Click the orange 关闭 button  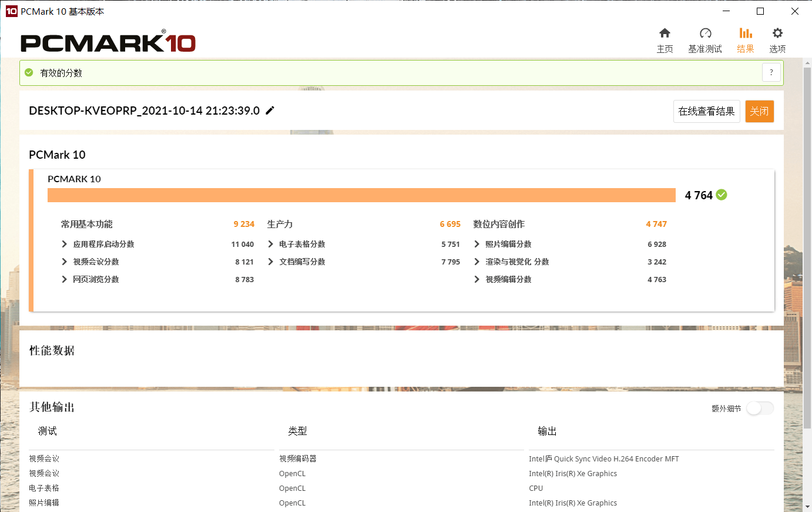tap(759, 111)
